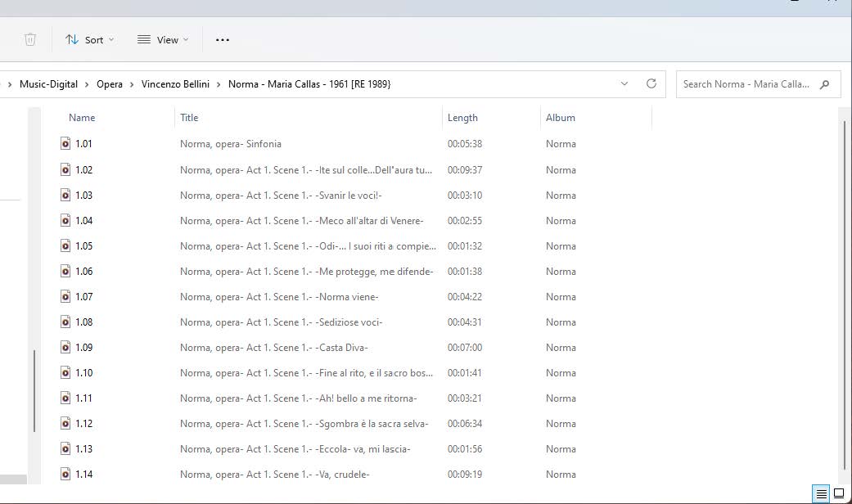Navigate to Opera folder in breadcrumb
This screenshot has height=504, width=852.
pyautogui.click(x=110, y=84)
